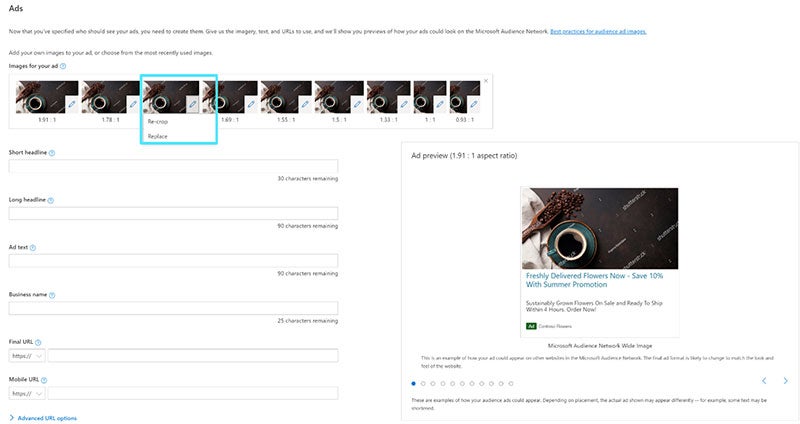Click the pencil icon above the Re-crop menu

click(x=192, y=104)
